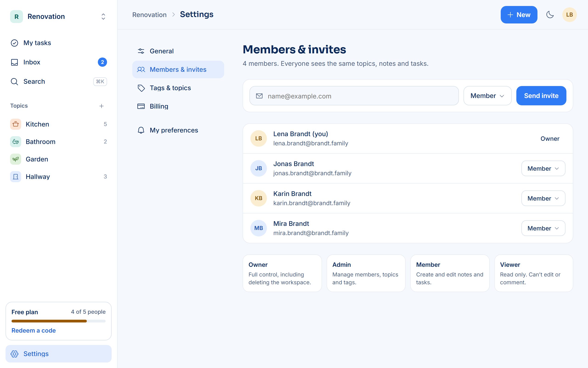Open Settings at the sidebar bottom

coord(59,354)
